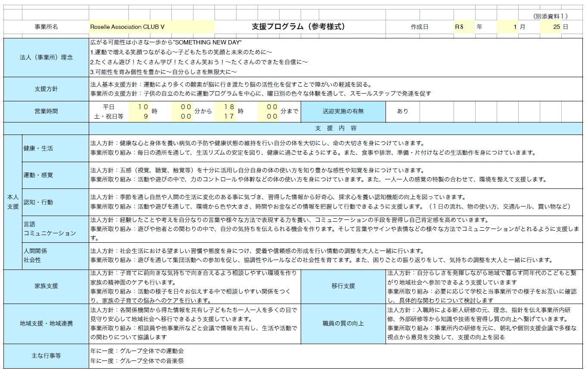
Task: Select the creation day cell showing 25
Action: click(x=551, y=27)
